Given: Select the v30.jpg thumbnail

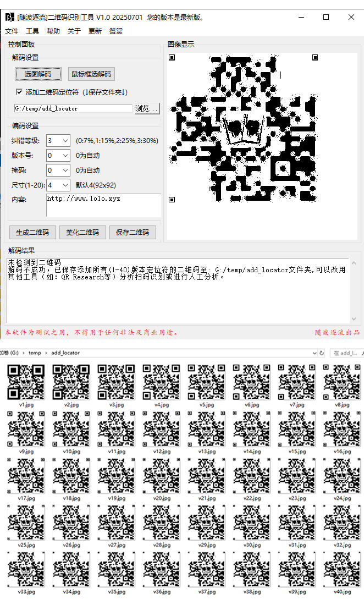Looking at the screenshot, I should point(252,522).
